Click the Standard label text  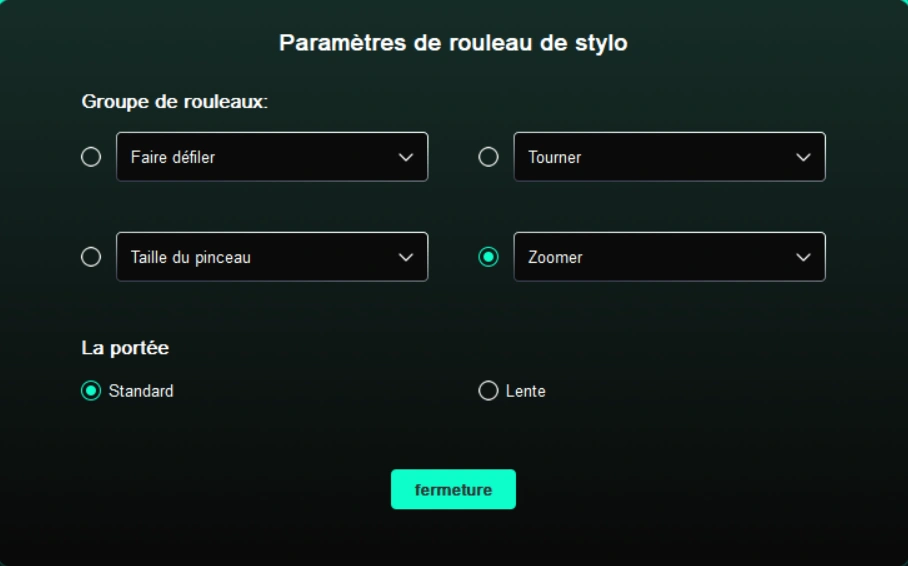point(141,391)
